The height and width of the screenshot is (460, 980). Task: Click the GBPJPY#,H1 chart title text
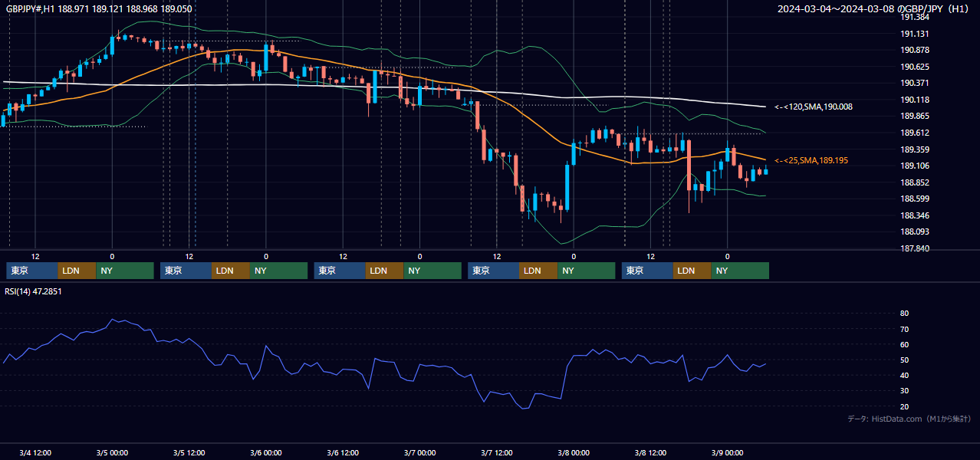pyautogui.click(x=100, y=9)
